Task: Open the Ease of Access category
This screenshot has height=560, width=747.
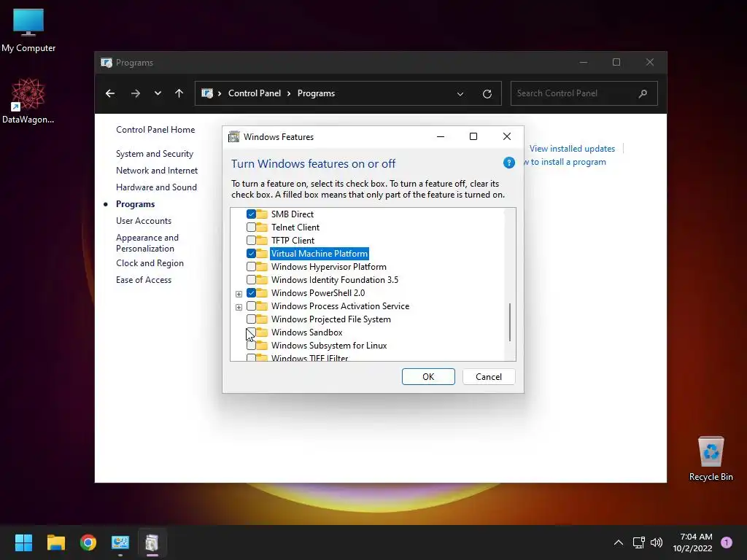Action: (x=144, y=280)
